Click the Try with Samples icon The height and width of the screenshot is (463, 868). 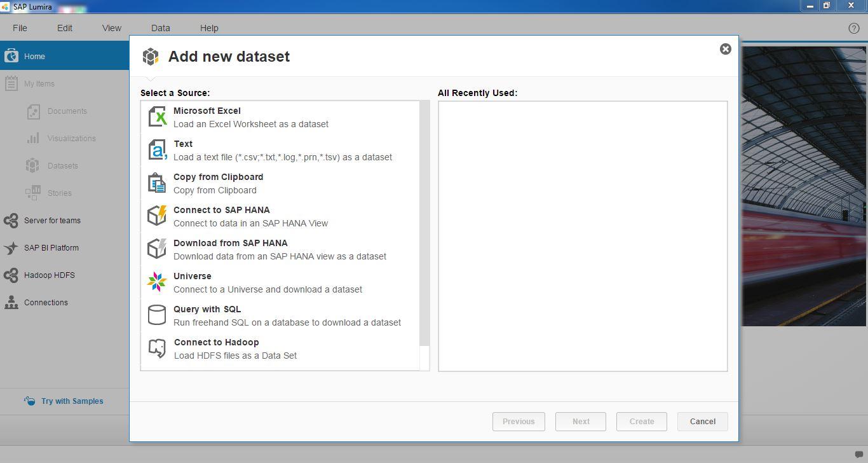tap(29, 401)
